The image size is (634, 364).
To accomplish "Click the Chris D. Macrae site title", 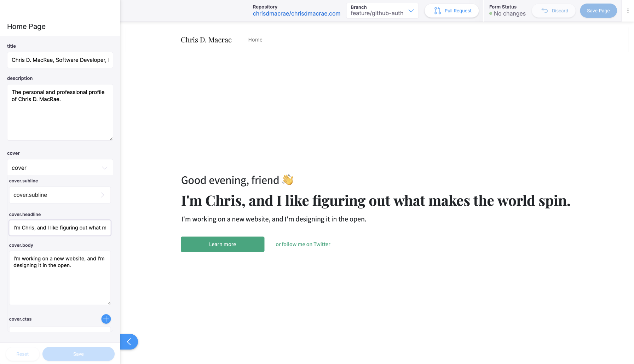I will tap(206, 40).
